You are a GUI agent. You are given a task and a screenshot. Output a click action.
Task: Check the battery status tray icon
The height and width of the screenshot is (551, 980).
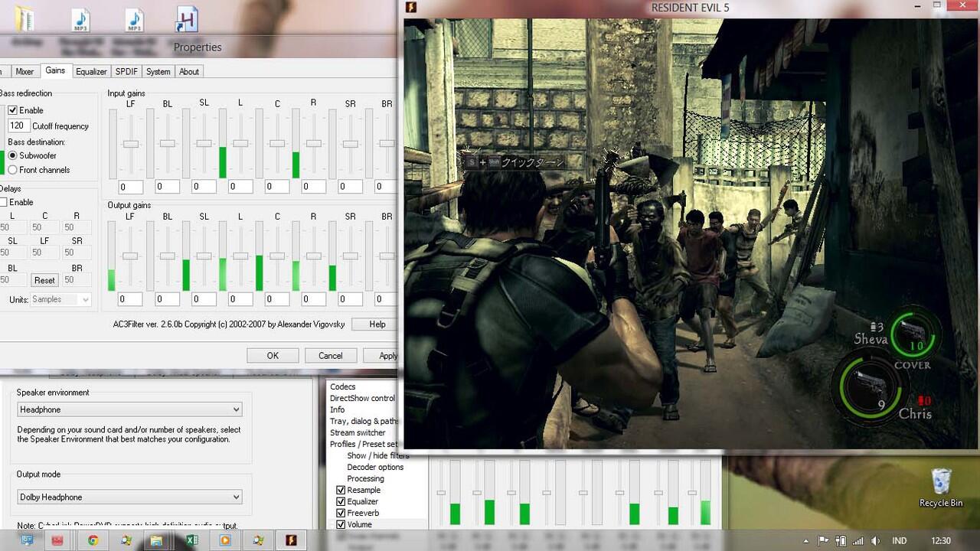point(841,541)
